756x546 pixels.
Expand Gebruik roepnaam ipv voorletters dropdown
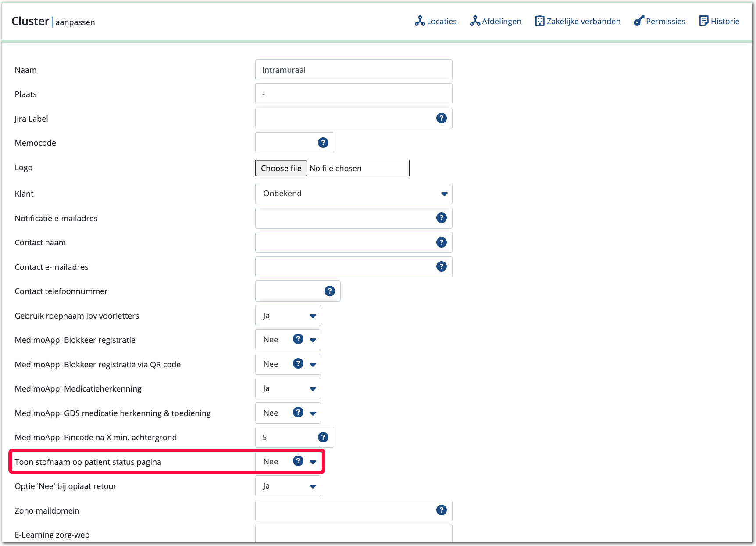[x=288, y=316]
